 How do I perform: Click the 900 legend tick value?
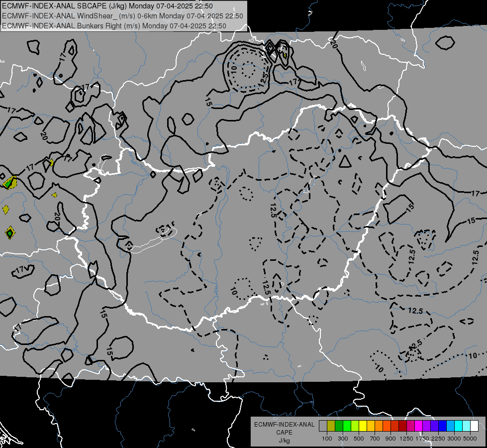coord(390,439)
